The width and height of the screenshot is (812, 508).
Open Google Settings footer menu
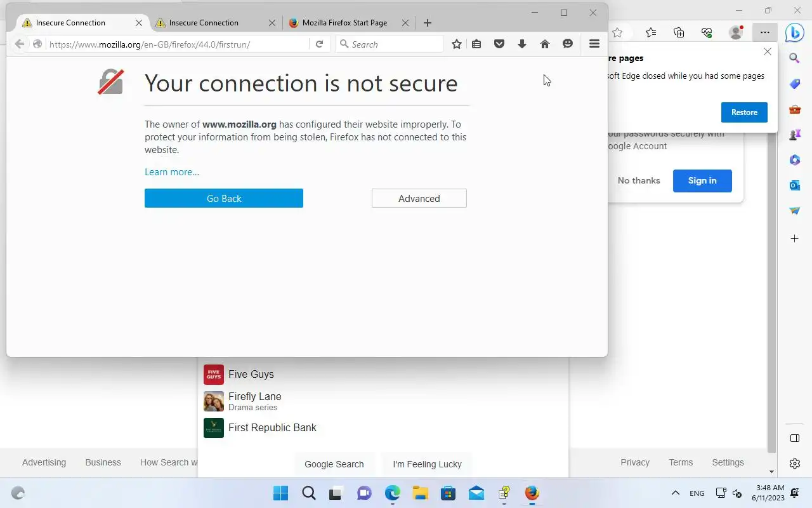coord(728,462)
